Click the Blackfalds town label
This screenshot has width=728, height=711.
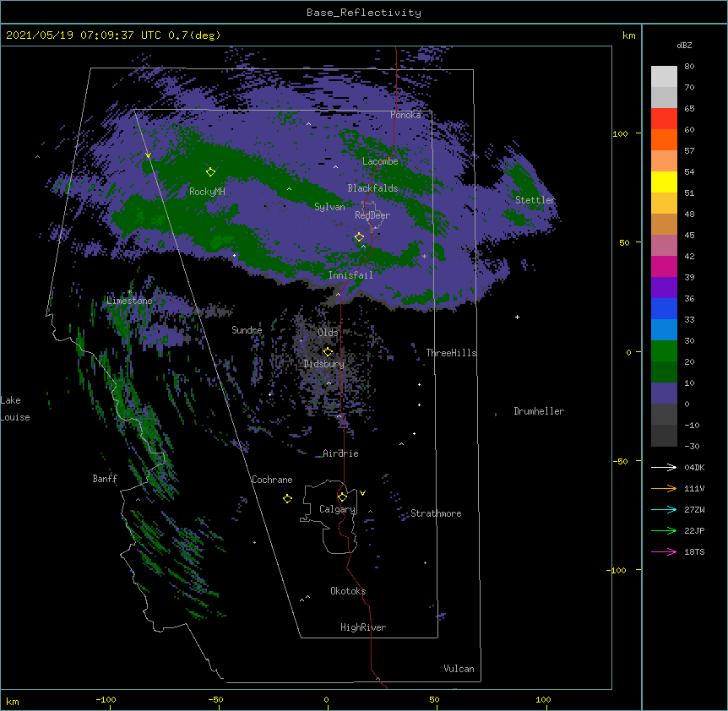[x=372, y=188]
